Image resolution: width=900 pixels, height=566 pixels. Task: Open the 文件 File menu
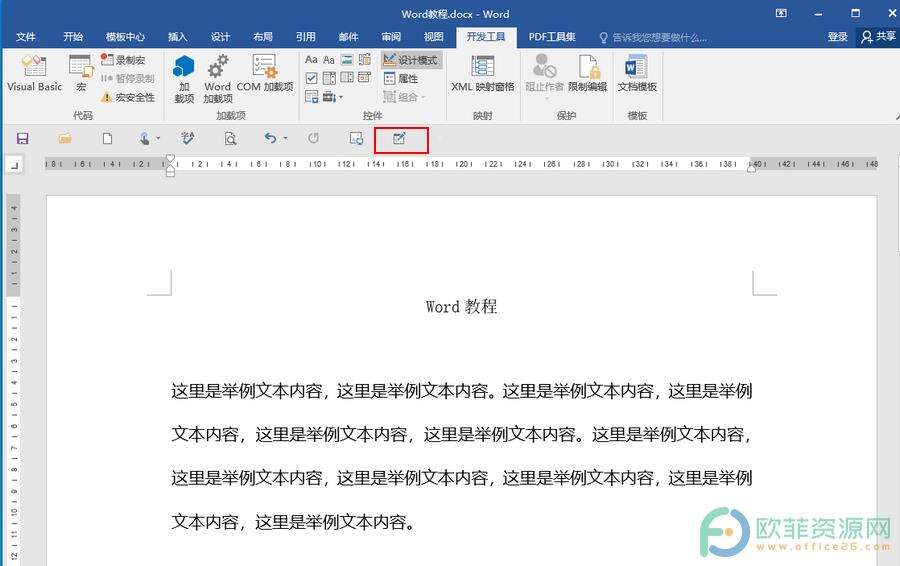point(25,37)
